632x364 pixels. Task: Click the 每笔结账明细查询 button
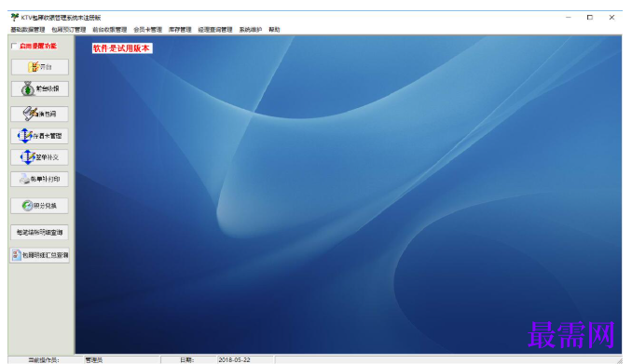click(40, 233)
